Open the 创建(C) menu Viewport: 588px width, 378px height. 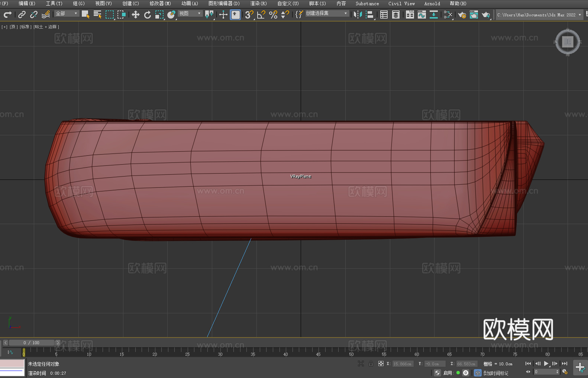click(x=130, y=3)
